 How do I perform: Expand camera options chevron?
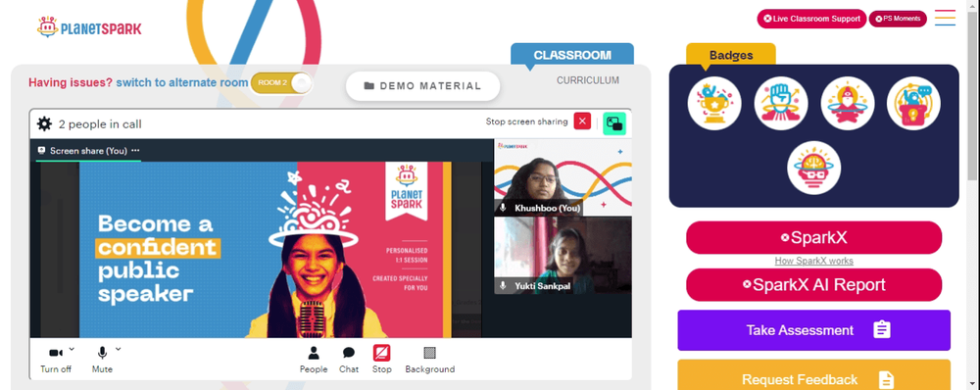pos(72,349)
